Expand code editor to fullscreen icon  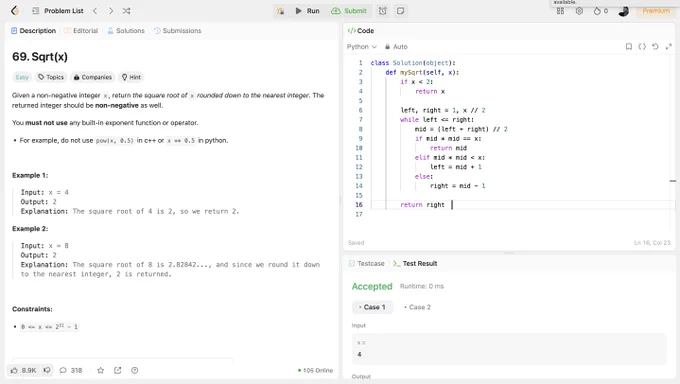(x=668, y=46)
